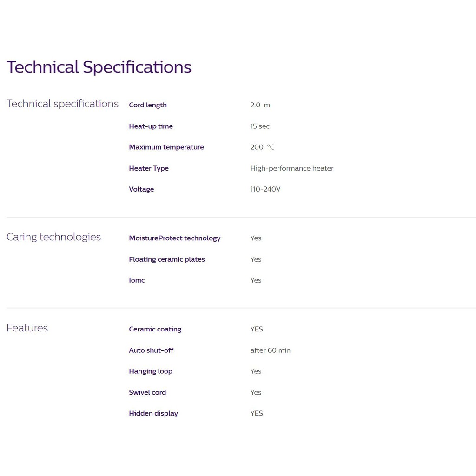Select the Caring technologies section heading

[x=53, y=237]
